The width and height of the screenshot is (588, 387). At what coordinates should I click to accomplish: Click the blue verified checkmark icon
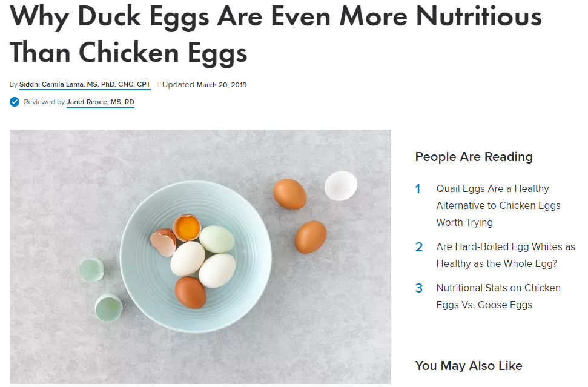(x=15, y=102)
